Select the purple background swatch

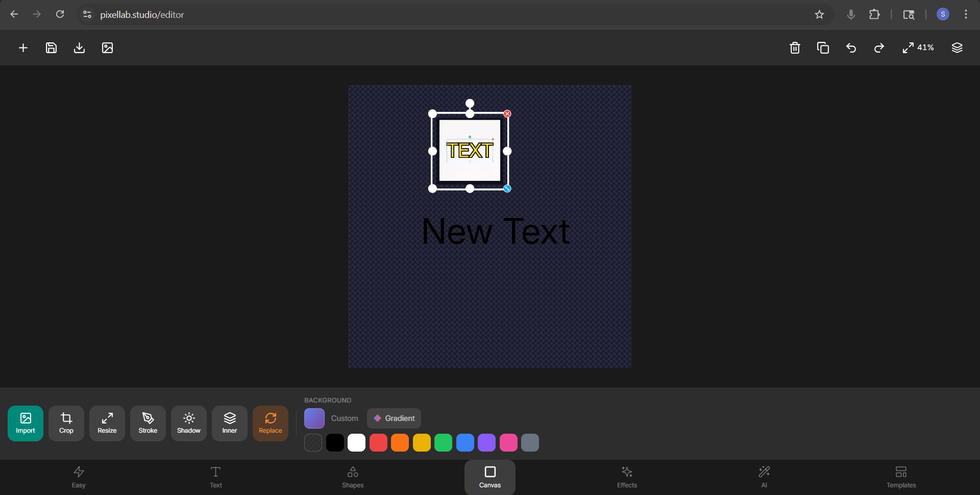coord(487,443)
